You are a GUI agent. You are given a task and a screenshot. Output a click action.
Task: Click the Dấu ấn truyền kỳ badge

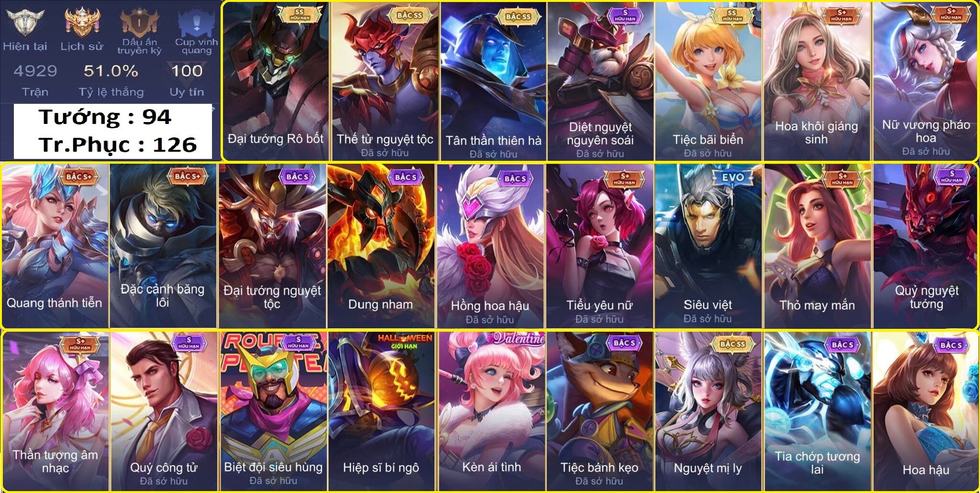(x=139, y=22)
